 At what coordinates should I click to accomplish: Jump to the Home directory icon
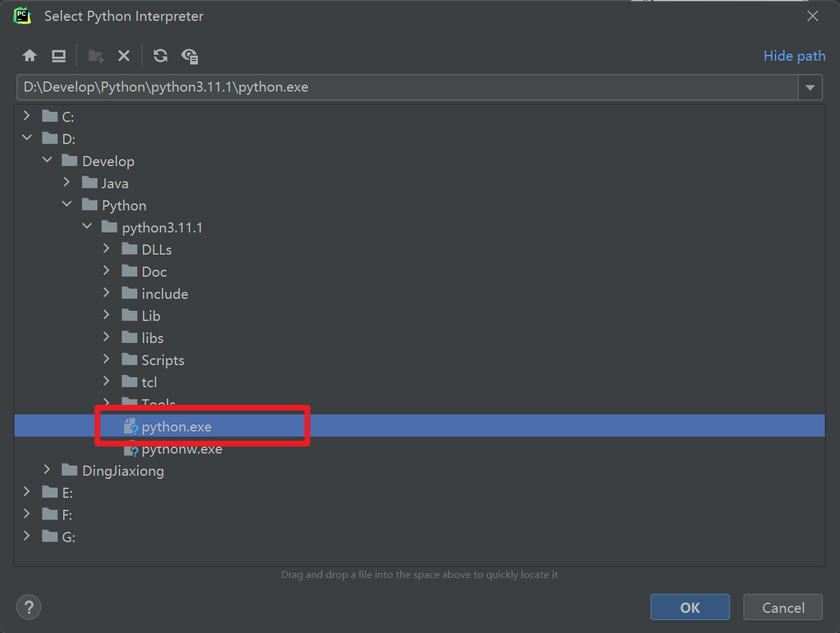coord(29,56)
